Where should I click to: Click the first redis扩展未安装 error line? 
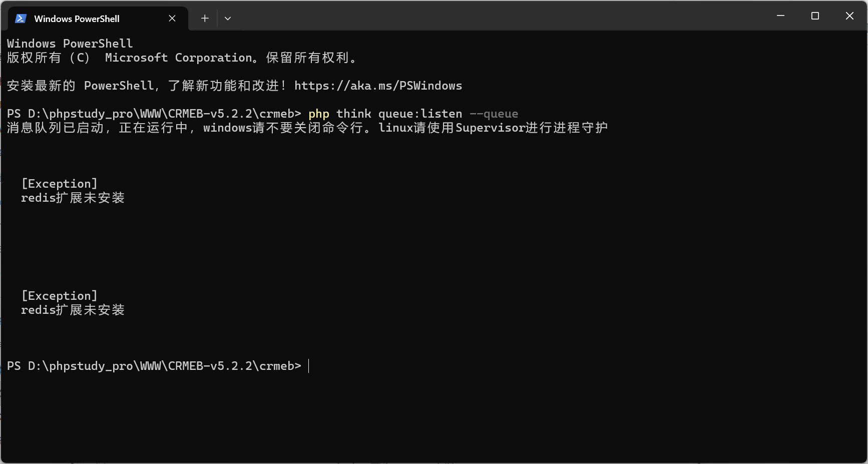(73, 198)
